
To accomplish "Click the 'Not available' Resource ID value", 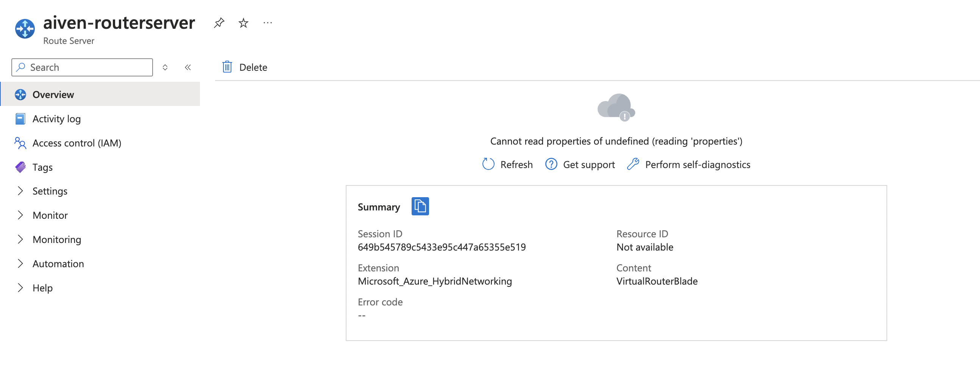I will click(644, 247).
